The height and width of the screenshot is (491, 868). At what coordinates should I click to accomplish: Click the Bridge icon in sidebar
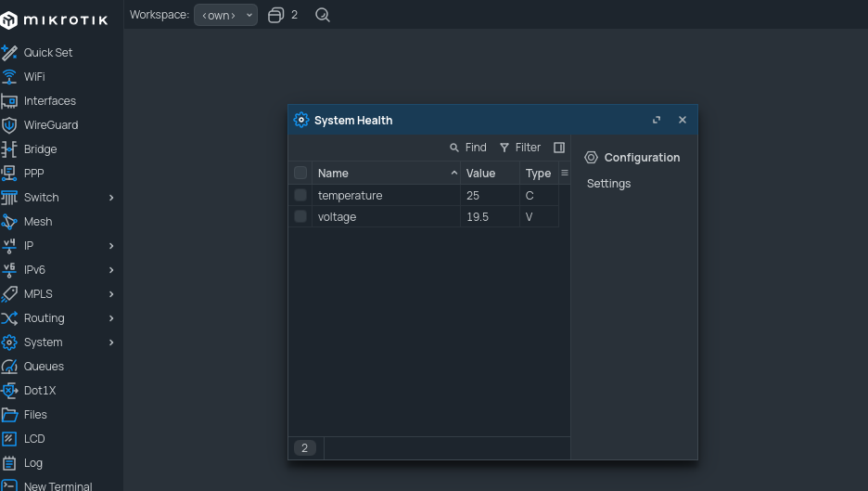9,149
